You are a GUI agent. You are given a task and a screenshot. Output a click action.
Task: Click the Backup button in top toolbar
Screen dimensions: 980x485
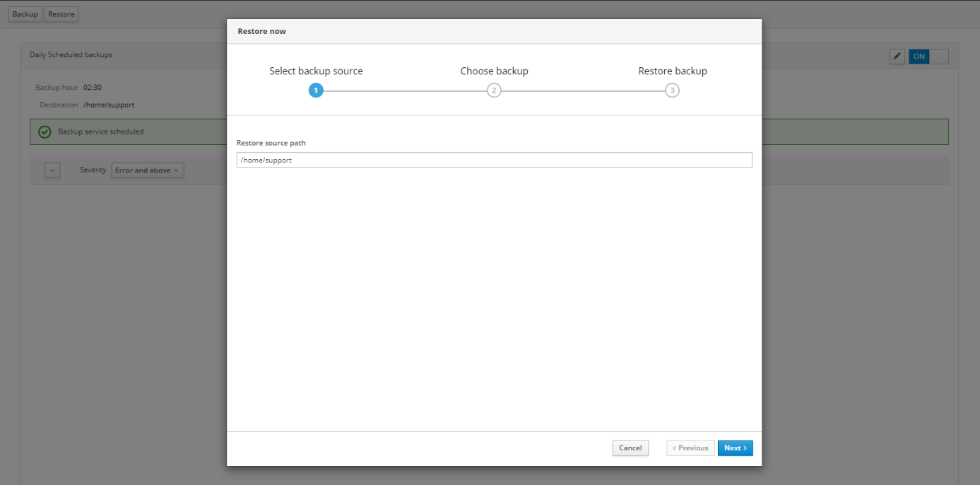pyautogui.click(x=25, y=14)
